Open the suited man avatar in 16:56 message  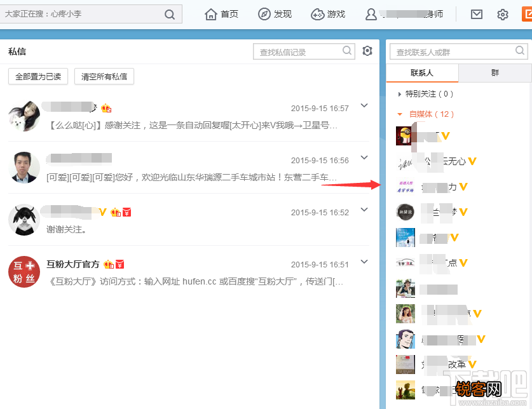[24, 168]
